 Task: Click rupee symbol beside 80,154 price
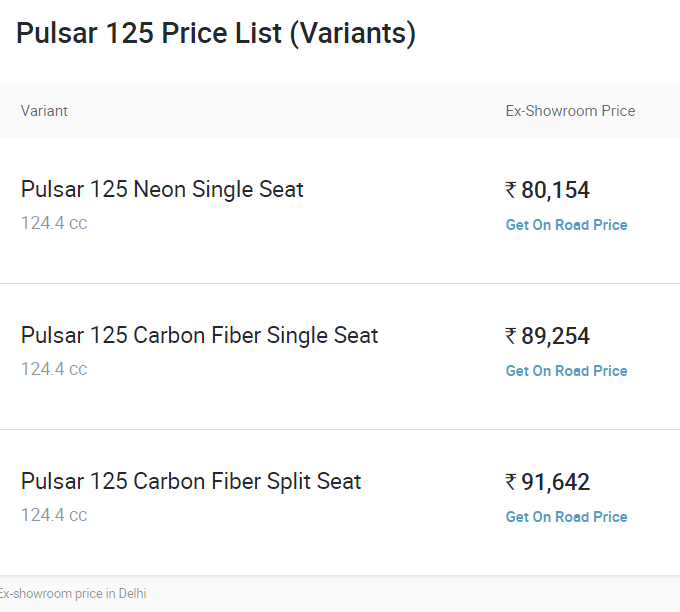(x=511, y=190)
